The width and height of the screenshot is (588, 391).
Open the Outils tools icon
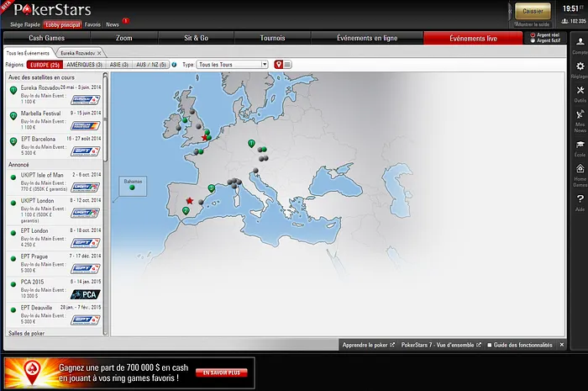tap(580, 90)
